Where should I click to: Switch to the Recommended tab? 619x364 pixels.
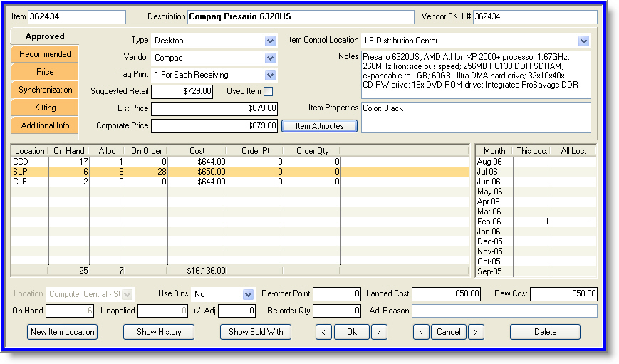[45, 54]
